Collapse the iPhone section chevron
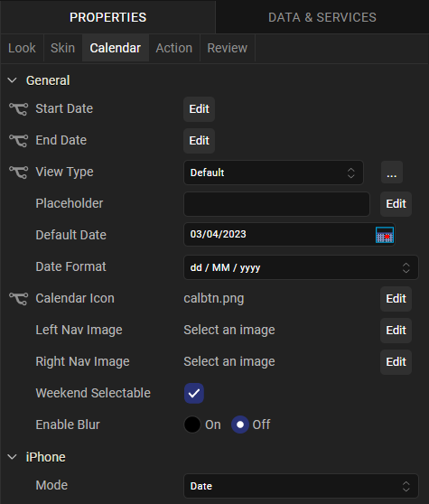This screenshot has width=429, height=504. click(13, 457)
